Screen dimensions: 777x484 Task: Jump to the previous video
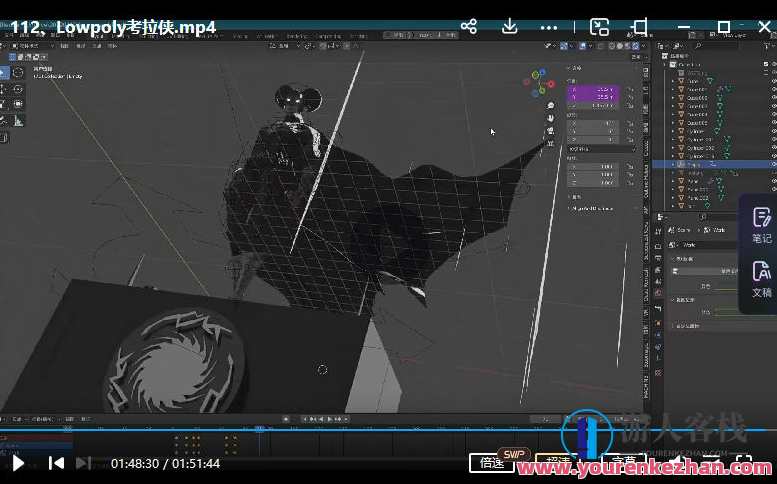tap(56, 463)
